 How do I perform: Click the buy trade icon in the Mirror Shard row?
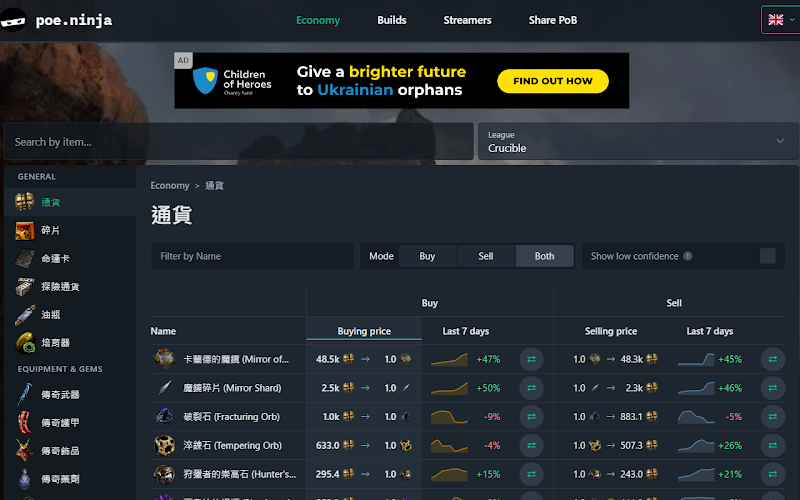point(531,388)
